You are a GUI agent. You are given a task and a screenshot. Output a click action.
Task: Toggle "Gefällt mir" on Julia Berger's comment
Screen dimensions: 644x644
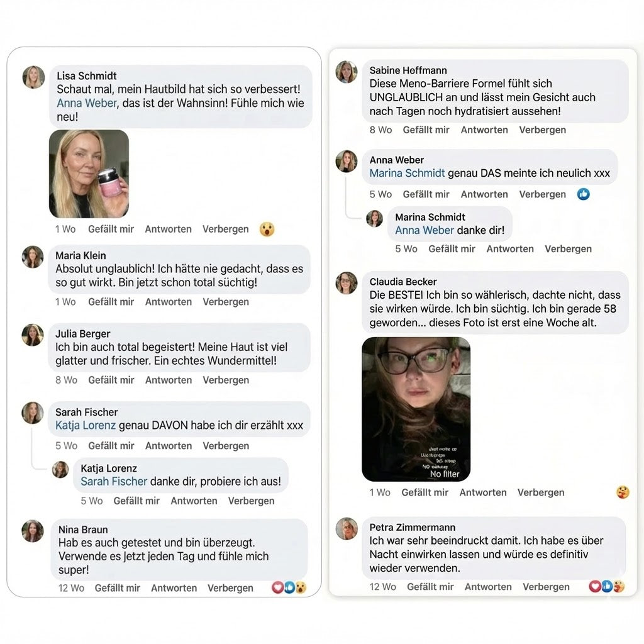[x=111, y=380]
